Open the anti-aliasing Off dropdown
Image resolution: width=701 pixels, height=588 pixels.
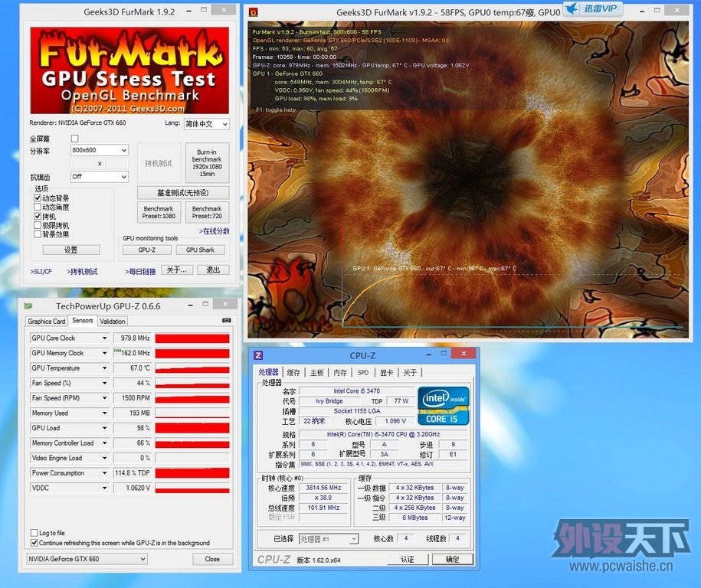(x=100, y=177)
